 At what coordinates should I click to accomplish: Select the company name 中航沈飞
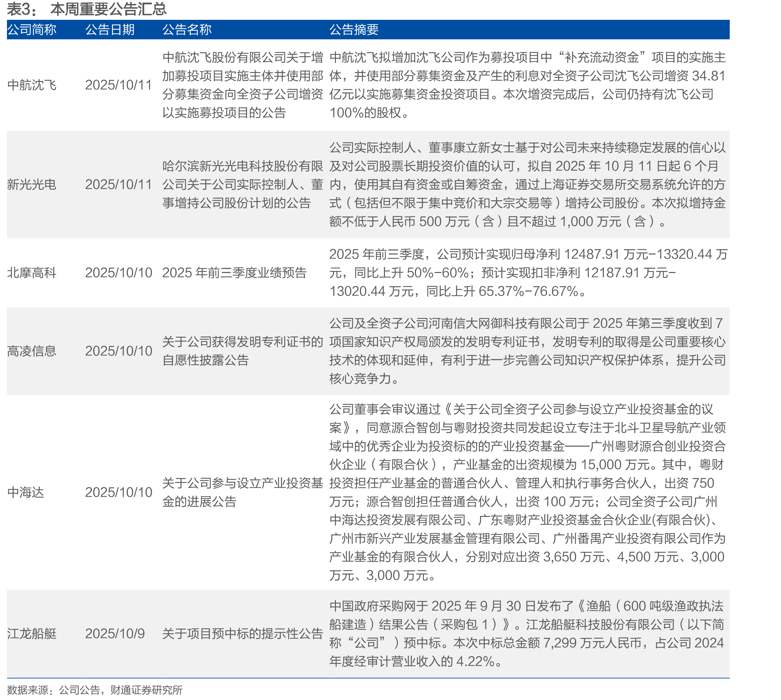(x=32, y=85)
